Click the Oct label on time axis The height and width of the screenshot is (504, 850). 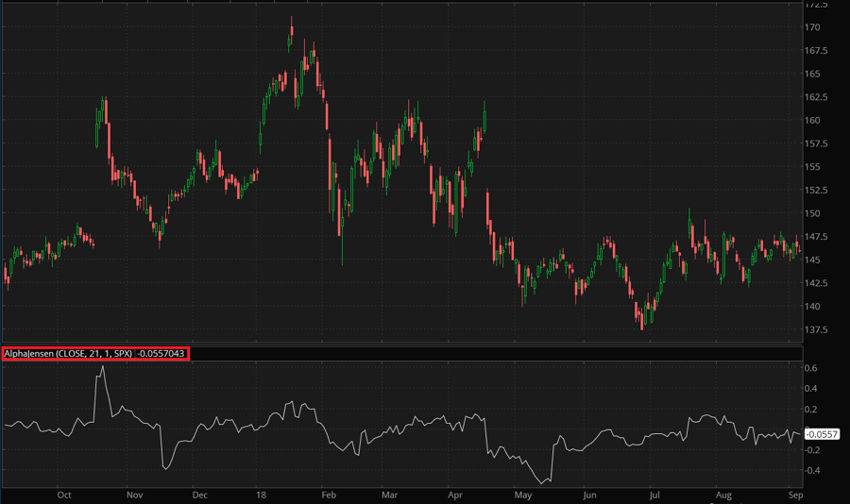64,494
